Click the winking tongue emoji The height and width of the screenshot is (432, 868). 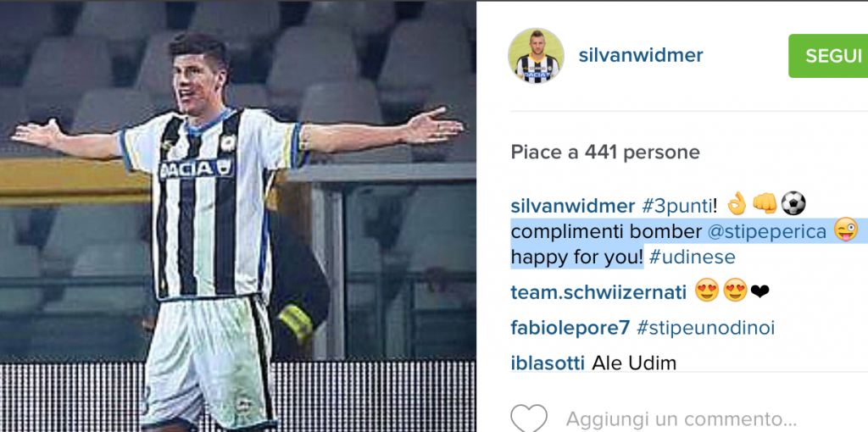click(x=847, y=230)
